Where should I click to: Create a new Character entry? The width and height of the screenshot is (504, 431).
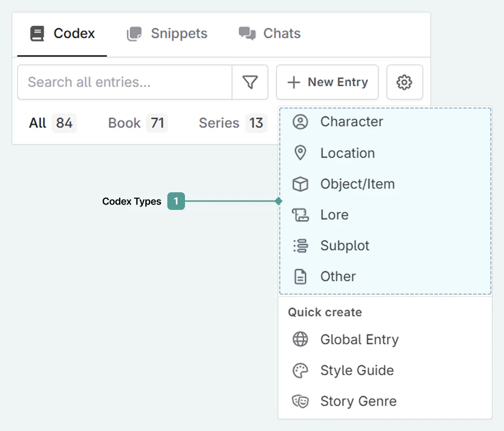click(x=351, y=122)
